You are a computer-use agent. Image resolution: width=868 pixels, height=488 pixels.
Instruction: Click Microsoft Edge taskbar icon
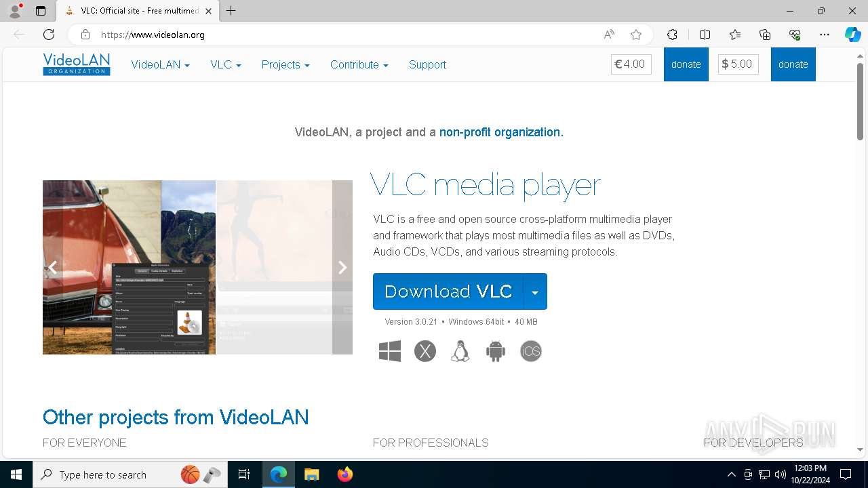click(x=279, y=474)
